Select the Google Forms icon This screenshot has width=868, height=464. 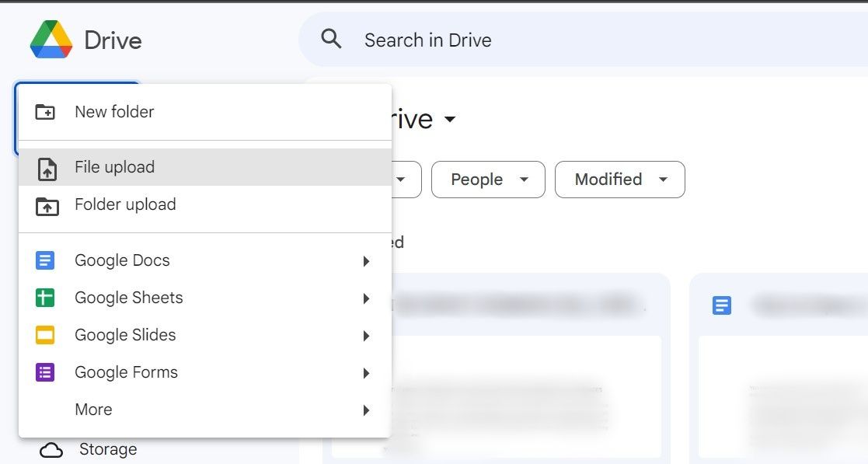click(45, 372)
